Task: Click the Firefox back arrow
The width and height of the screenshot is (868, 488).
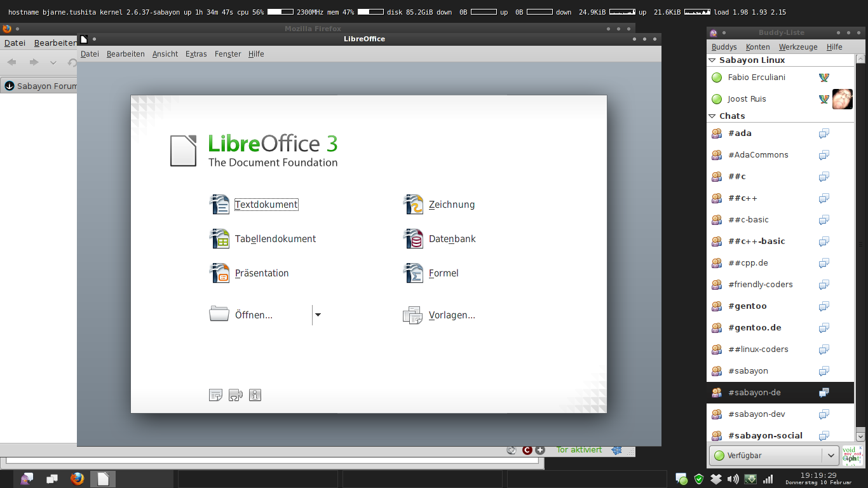Action: coord(12,62)
